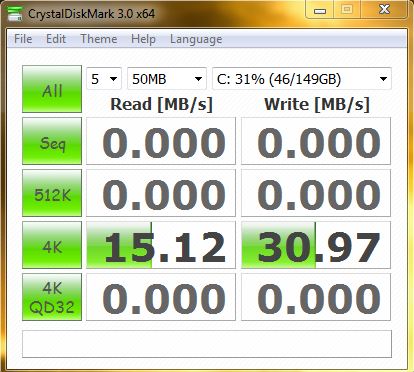Screen dimensions: 414x372
Task: Click the 512K write result value
Action: tap(316, 193)
